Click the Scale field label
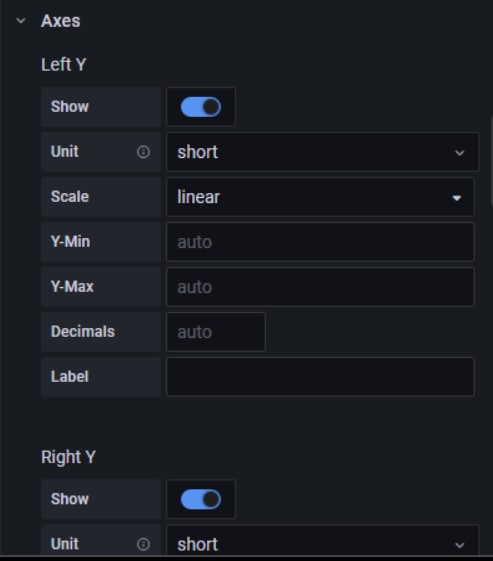This screenshot has height=561, width=493. coord(70,196)
